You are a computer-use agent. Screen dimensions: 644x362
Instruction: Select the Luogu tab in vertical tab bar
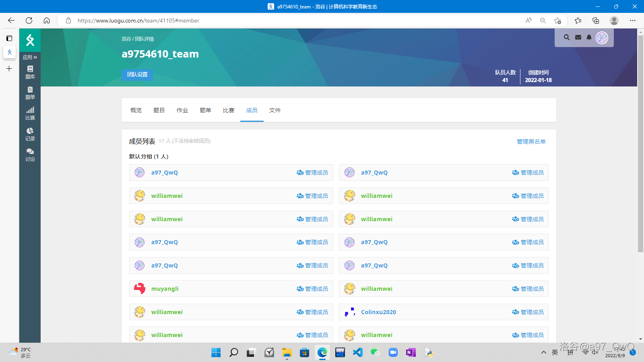[x=10, y=52]
